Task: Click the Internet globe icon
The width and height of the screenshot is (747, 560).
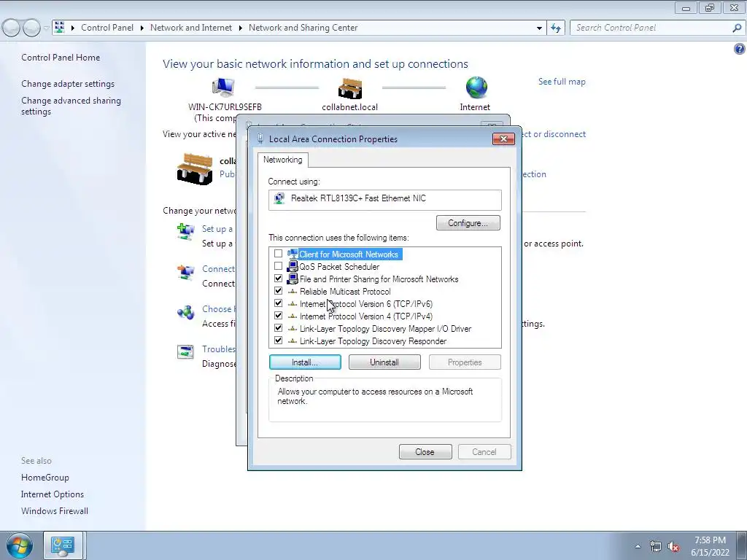Action: pos(476,87)
